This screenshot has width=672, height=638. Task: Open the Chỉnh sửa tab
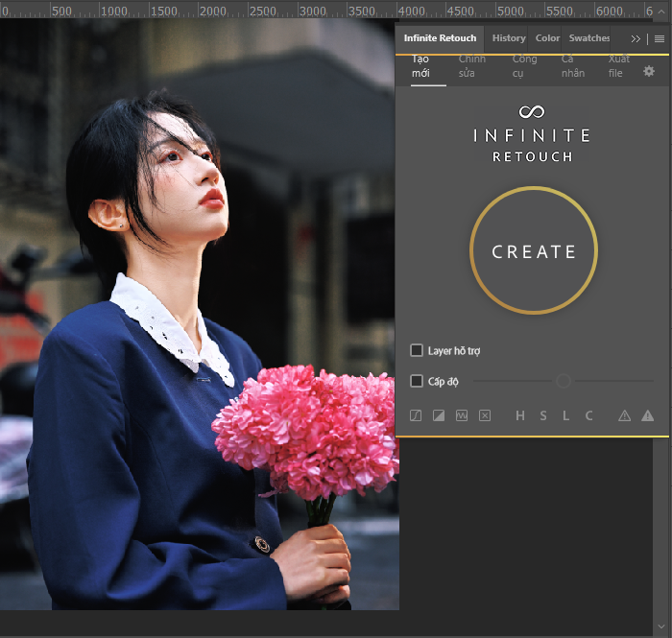tap(471, 66)
